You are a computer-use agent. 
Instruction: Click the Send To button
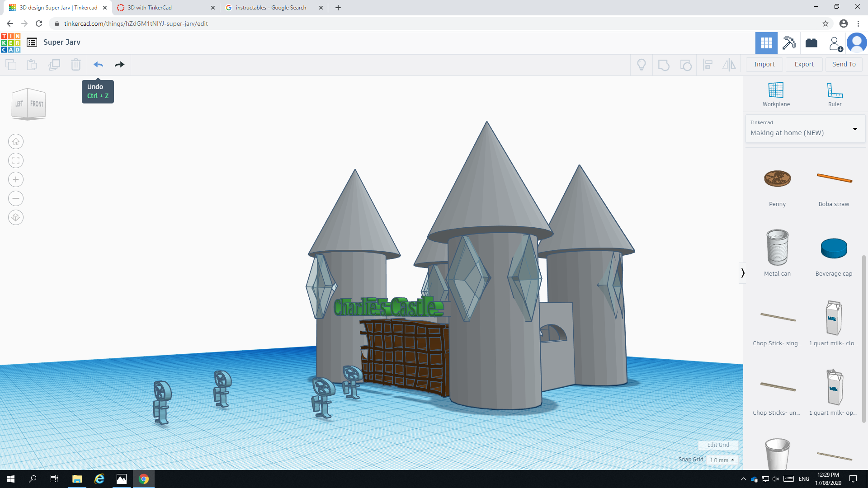[844, 65]
